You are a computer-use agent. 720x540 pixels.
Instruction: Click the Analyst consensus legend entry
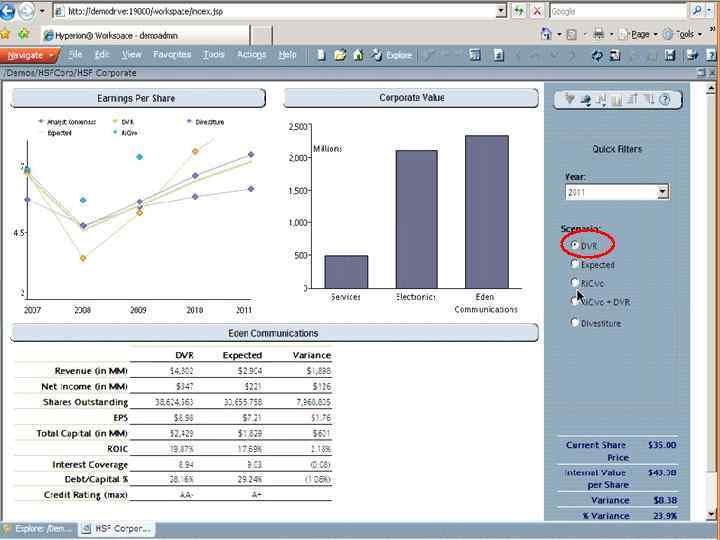pyautogui.click(x=67, y=122)
